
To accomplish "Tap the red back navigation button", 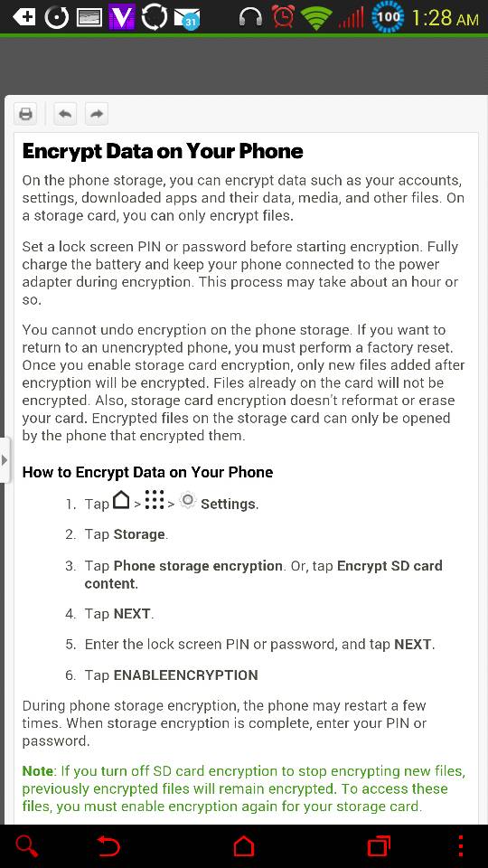I will click(x=108, y=846).
